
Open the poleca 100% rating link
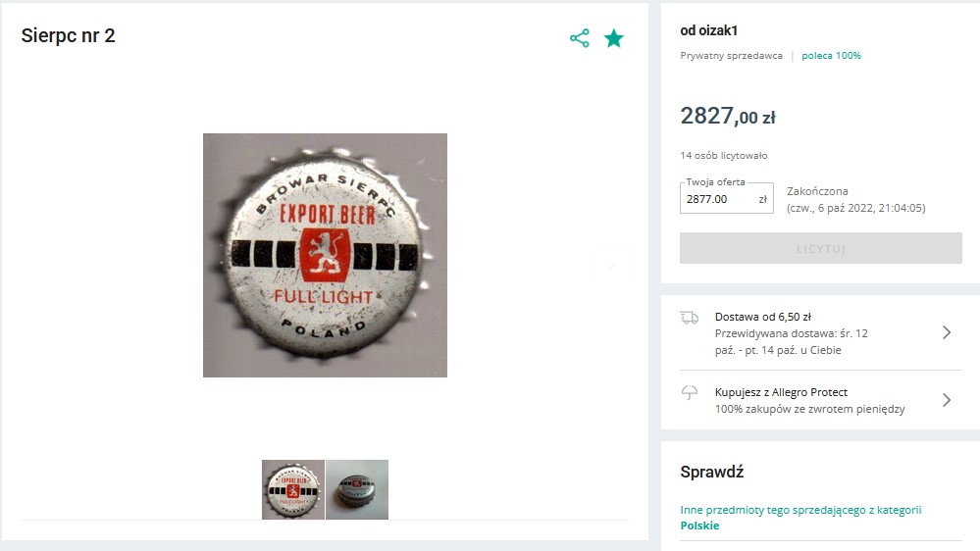[x=831, y=56]
